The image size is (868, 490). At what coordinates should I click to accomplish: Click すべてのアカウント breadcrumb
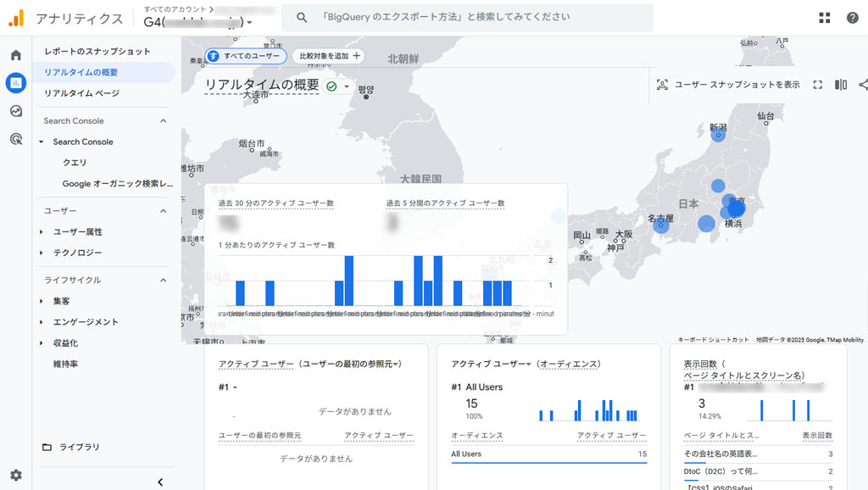coord(175,9)
